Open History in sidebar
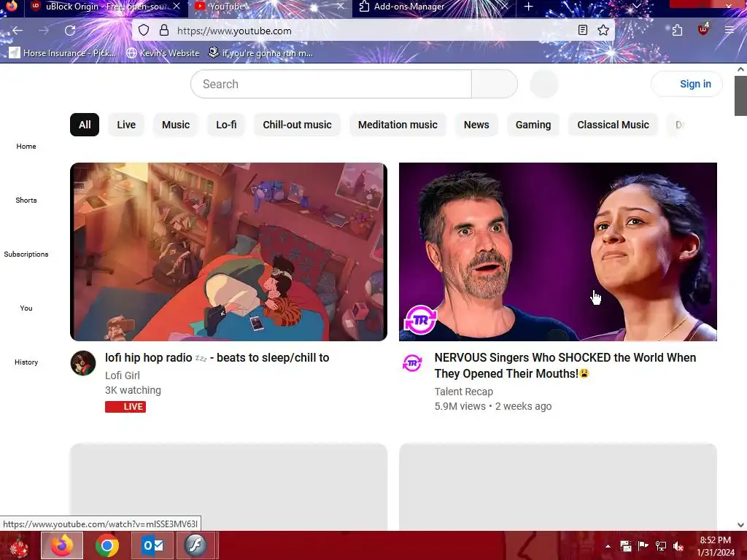747x560 pixels. click(x=26, y=362)
